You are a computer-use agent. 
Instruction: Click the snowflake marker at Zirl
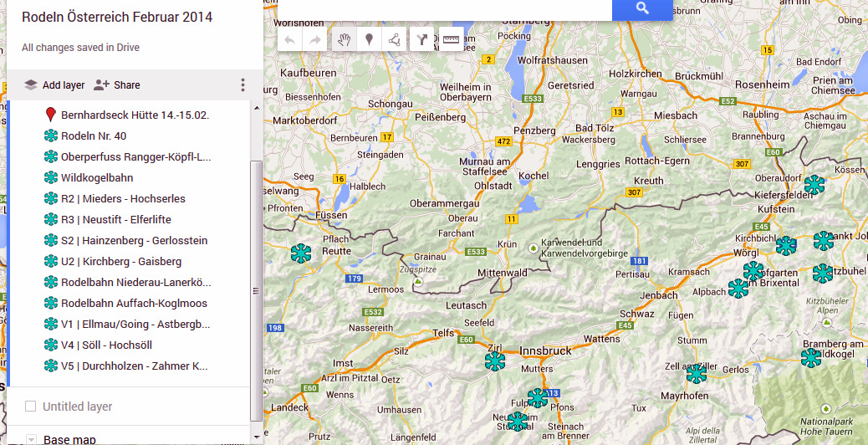(495, 361)
